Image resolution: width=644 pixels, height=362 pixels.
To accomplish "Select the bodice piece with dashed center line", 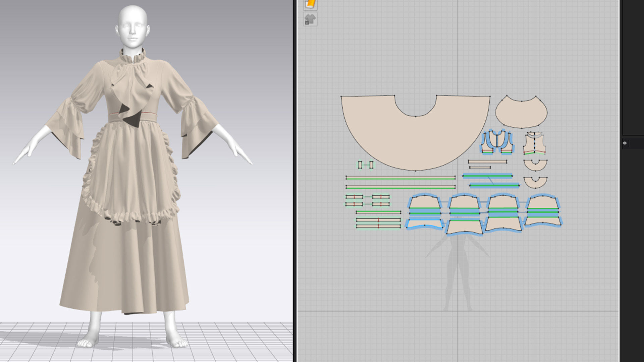I will [x=534, y=143].
